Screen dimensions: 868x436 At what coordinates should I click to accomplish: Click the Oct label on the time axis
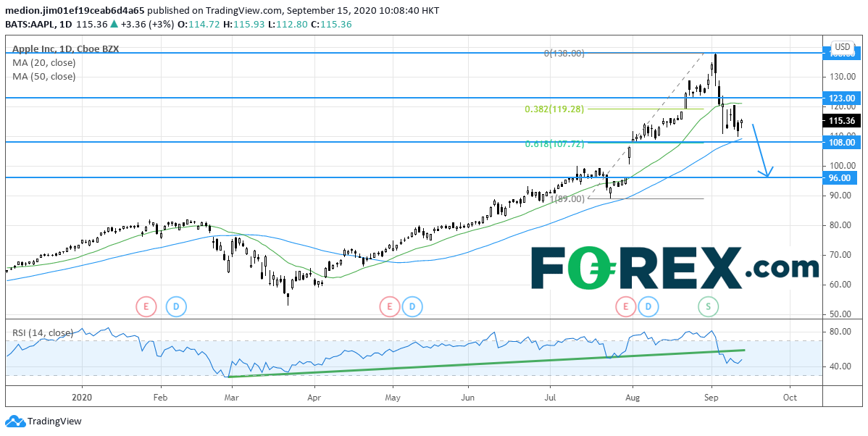[x=790, y=398]
